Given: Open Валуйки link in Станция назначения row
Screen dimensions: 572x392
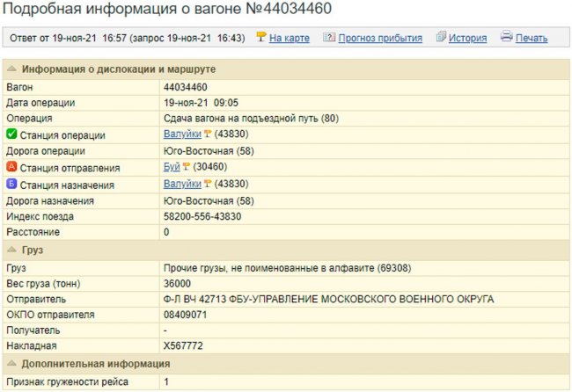Looking at the screenshot, I should click(x=182, y=184).
